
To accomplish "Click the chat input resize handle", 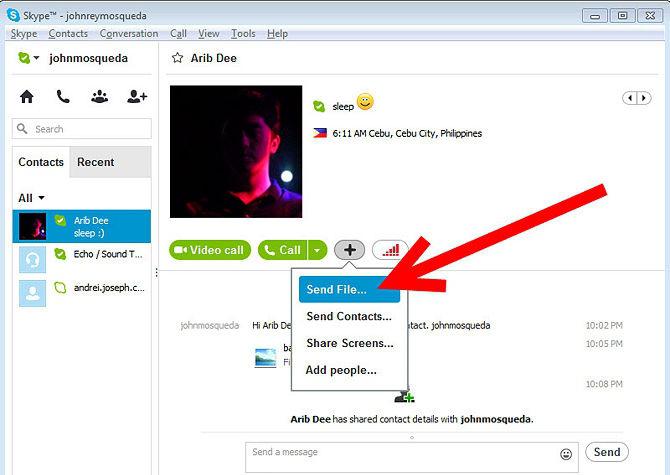I will 411,437.
